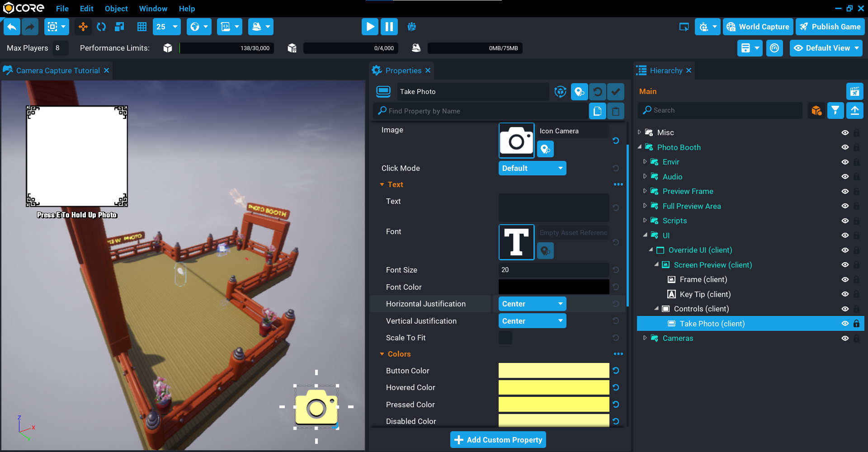Reset the Button Color property
This screenshot has width=868, height=452.
[x=616, y=371]
